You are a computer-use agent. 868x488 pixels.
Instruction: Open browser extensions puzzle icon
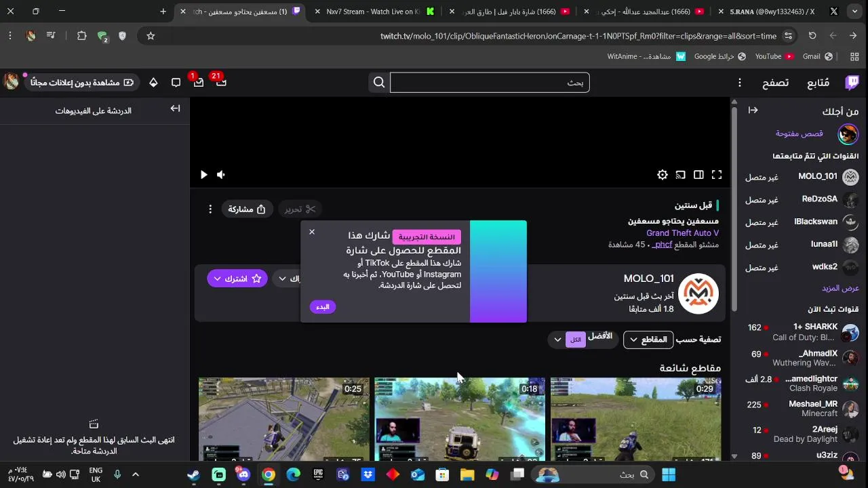pyautogui.click(x=82, y=36)
